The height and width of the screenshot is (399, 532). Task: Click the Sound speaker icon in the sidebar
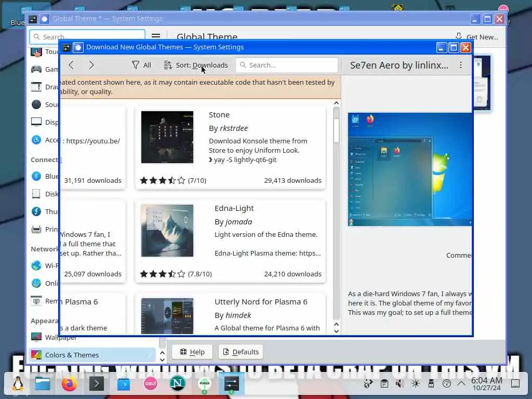[x=36, y=104]
